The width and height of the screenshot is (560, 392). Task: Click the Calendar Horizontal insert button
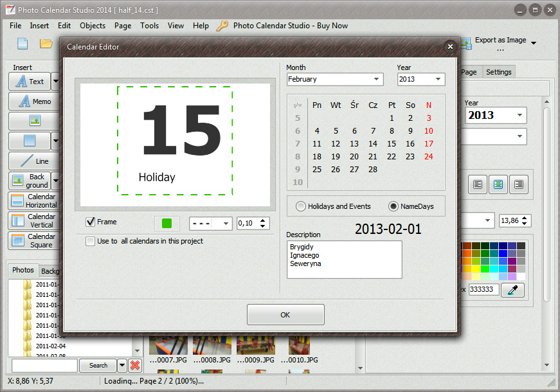34,201
